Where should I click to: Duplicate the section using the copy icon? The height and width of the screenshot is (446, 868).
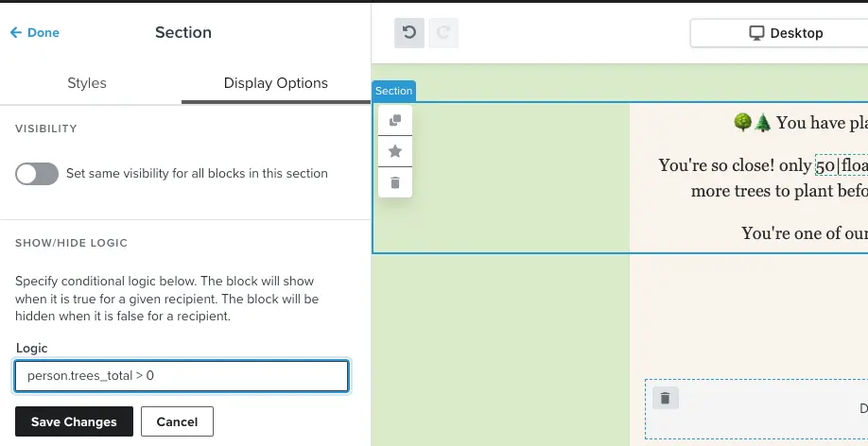(x=395, y=120)
